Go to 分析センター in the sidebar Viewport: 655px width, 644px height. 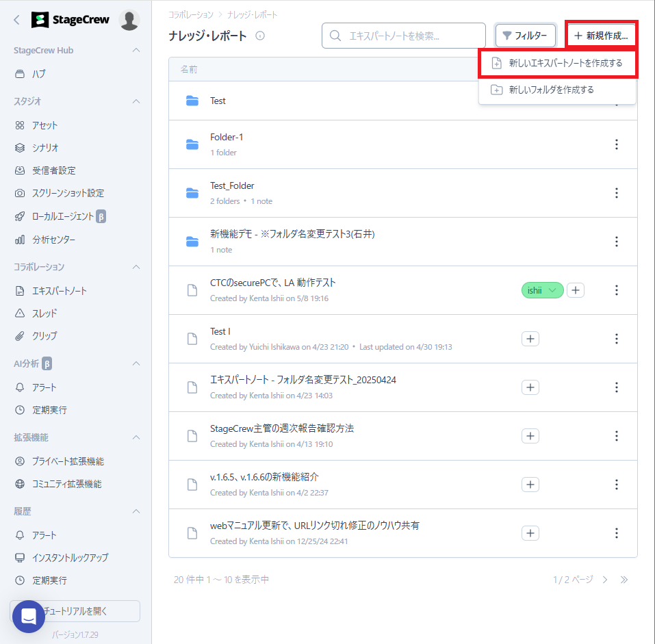point(53,240)
